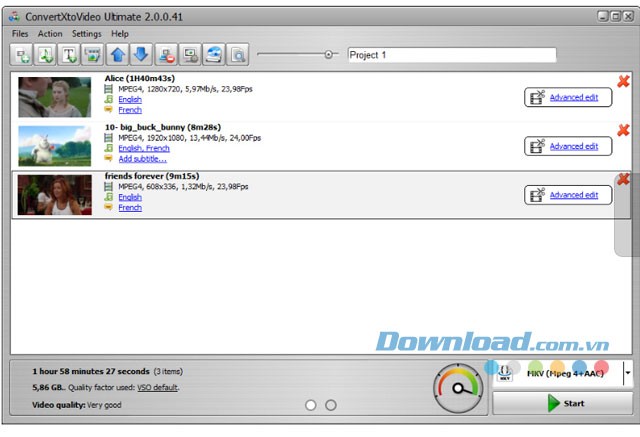Click the monitor with gear toolbar icon
The height and width of the screenshot is (437, 640).
click(x=190, y=55)
